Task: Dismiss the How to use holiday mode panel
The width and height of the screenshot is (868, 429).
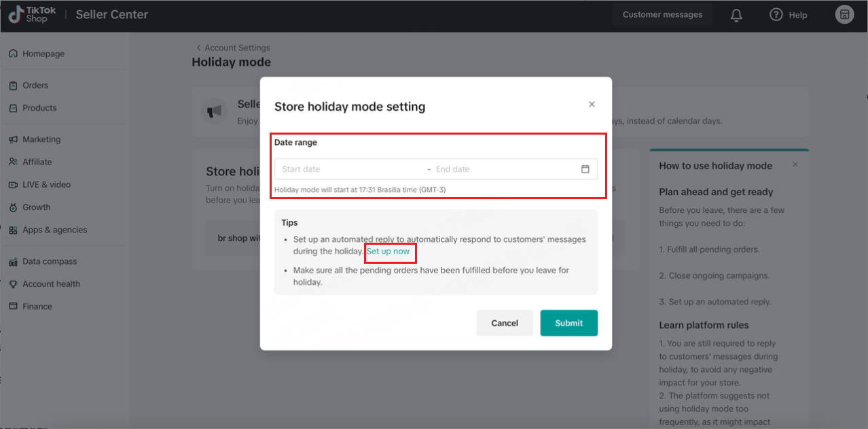Action: pos(795,165)
